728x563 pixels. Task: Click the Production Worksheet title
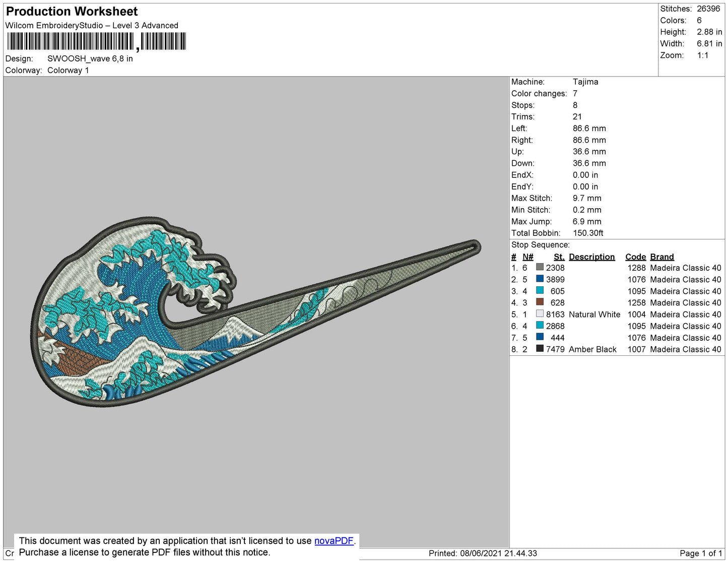point(72,12)
